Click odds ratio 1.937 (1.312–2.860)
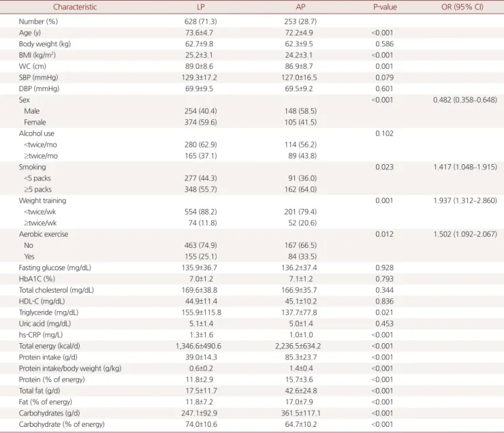The height and width of the screenshot is (433, 504). tap(464, 201)
